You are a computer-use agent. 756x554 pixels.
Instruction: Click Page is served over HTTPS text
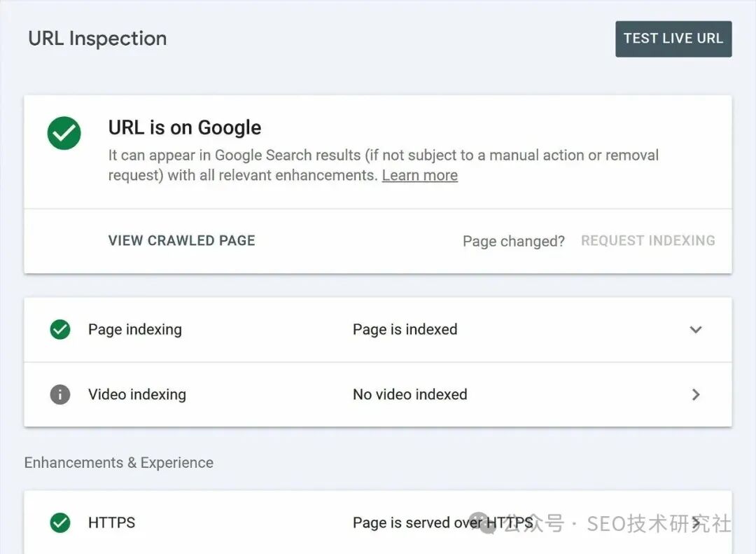coord(420,522)
